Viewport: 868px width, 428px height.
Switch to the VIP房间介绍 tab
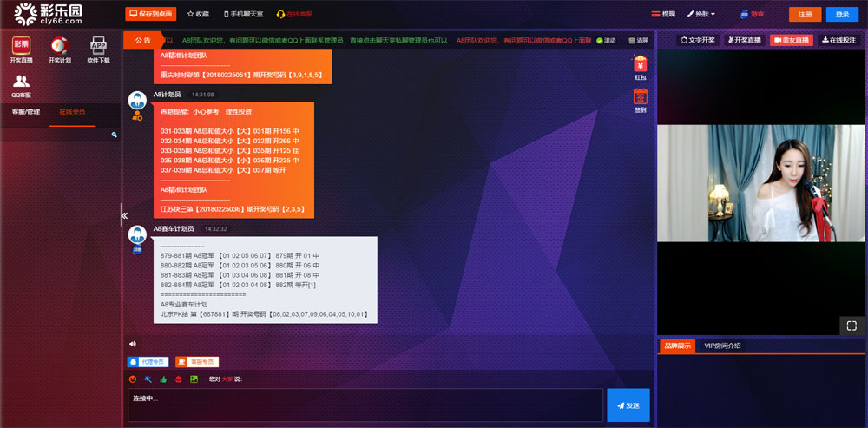click(723, 346)
